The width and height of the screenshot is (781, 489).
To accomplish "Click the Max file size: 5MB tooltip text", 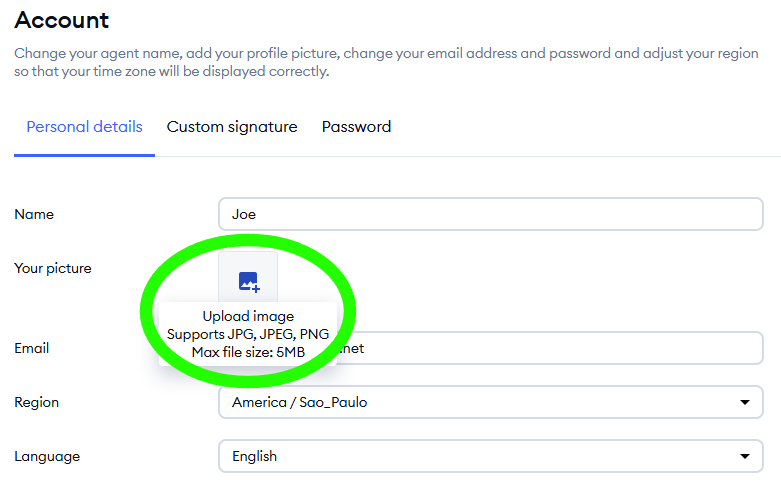I will point(248,352).
